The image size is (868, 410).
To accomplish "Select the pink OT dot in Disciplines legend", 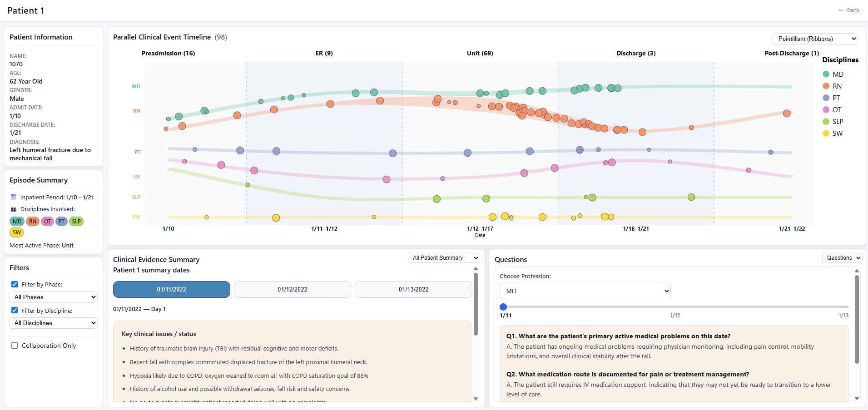I will (826, 109).
